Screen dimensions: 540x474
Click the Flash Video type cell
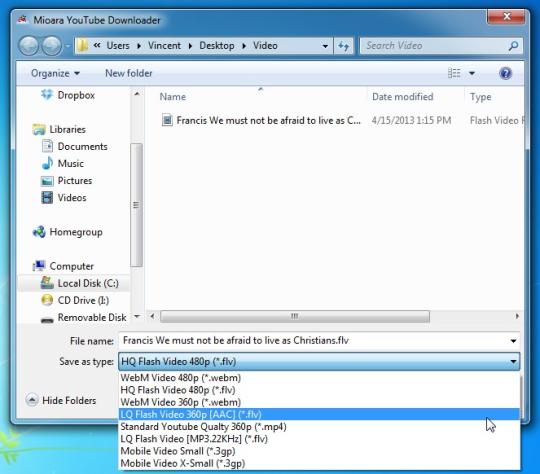(x=497, y=121)
